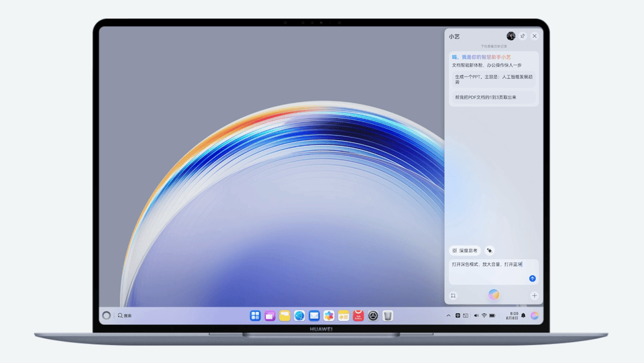Pin the Xiaoyi assistant panel
644x363 pixels.
coord(523,36)
